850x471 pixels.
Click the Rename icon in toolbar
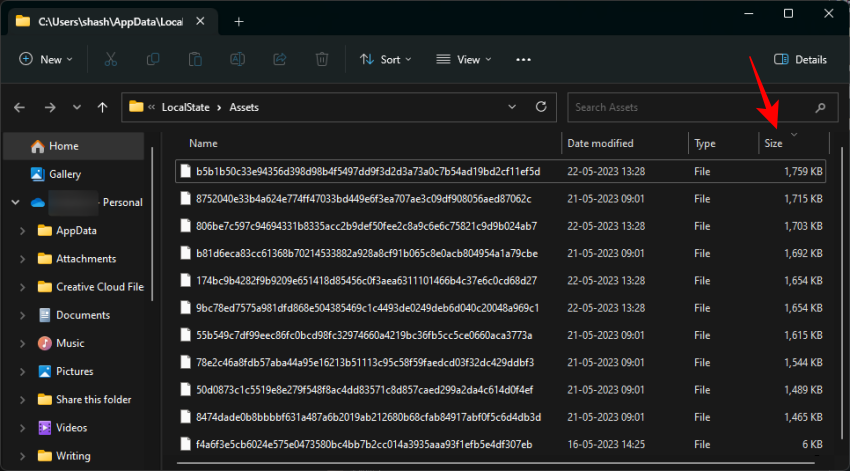[x=238, y=60]
